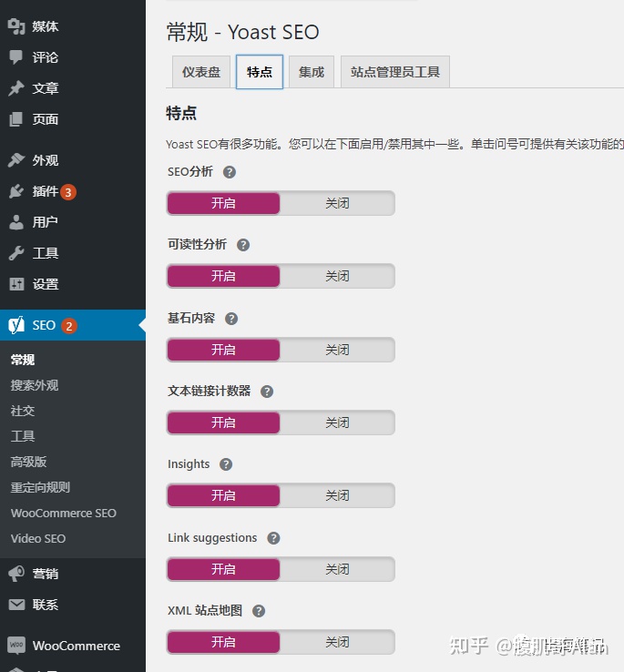Screen dimensions: 624x672
Task: Enable 文本链接计数器 with 开启
Action: pyautogui.click(x=223, y=423)
